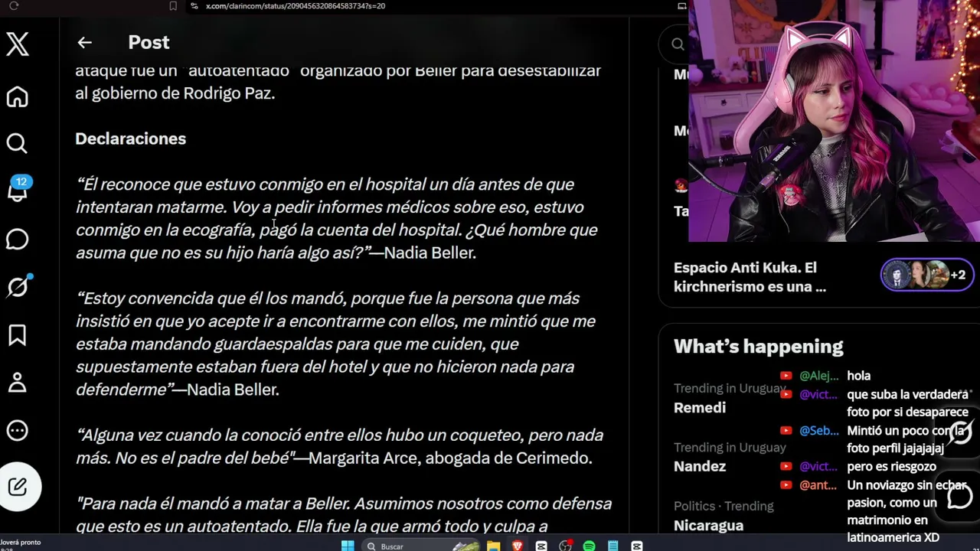Open Spotify from the taskbar
This screenshot has width=980, height=551.
pos(590,546)
